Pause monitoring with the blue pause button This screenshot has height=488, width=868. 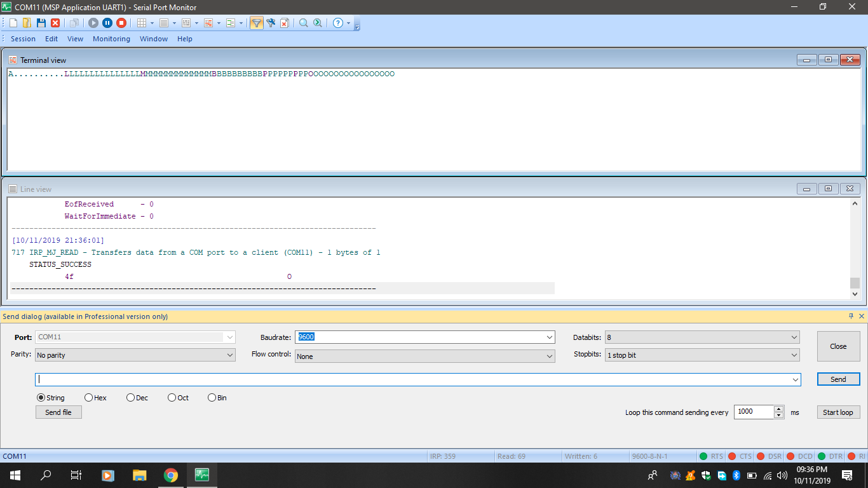pyautogui.click(x=107, y=23)
